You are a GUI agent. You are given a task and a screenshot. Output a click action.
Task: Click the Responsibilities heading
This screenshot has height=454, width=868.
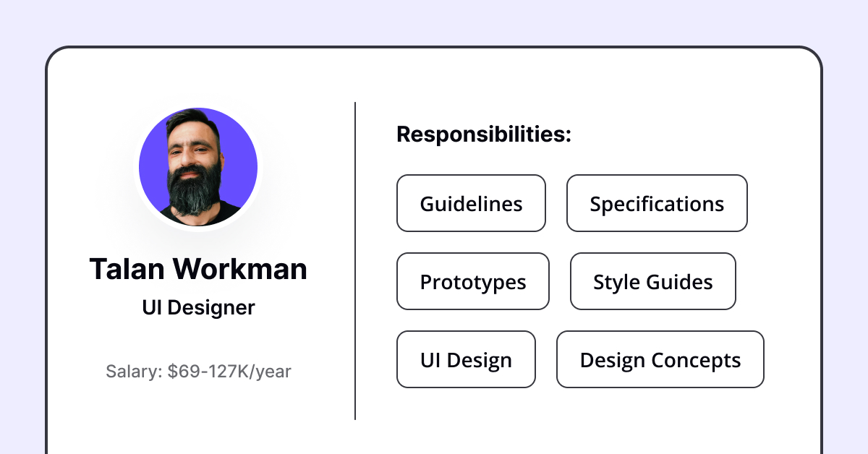coord(484,134)
